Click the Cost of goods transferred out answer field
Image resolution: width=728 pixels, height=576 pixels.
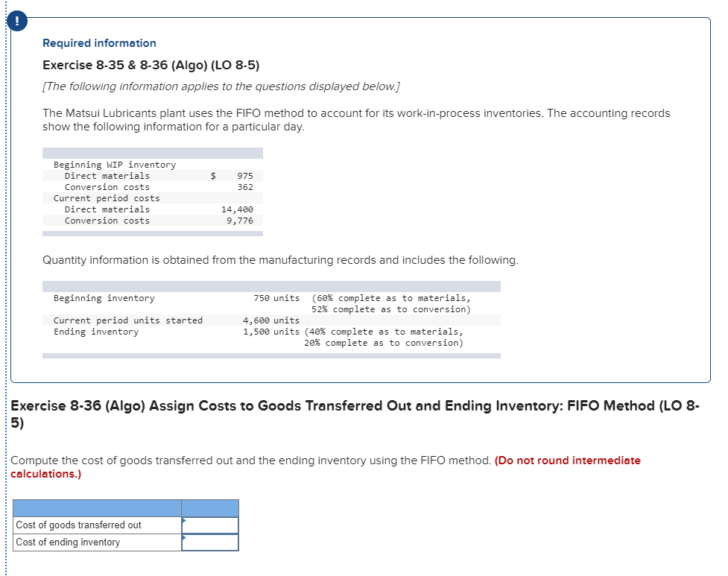point(210,525)
